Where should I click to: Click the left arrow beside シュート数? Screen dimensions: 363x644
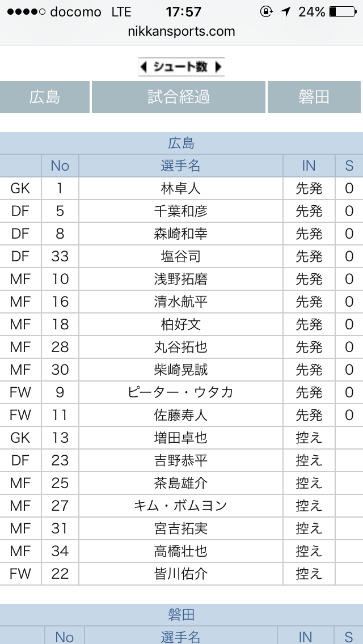pos(144,67)
